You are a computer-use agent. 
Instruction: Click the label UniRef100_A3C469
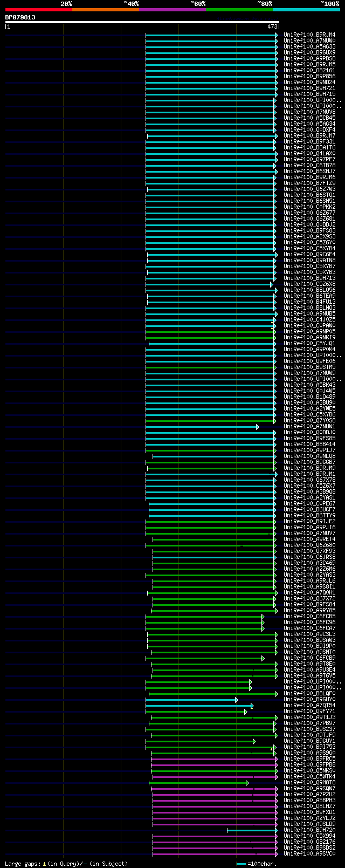[309, 563]
